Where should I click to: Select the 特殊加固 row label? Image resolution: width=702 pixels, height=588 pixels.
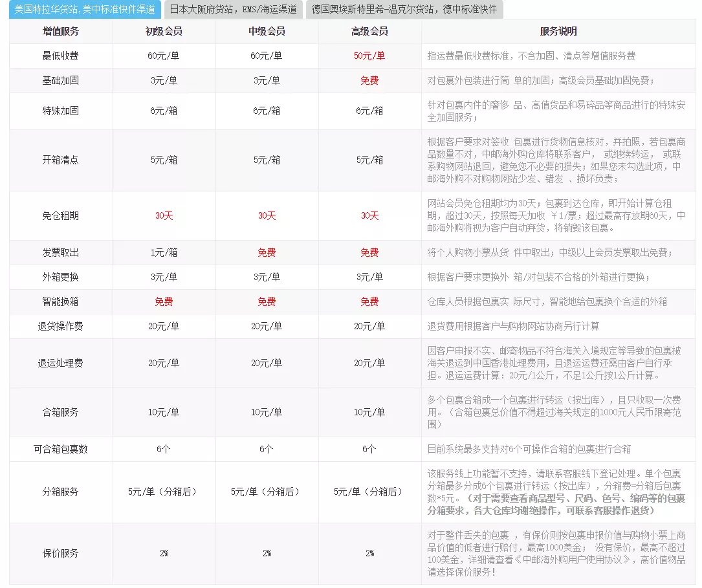[x=60, y=111]
